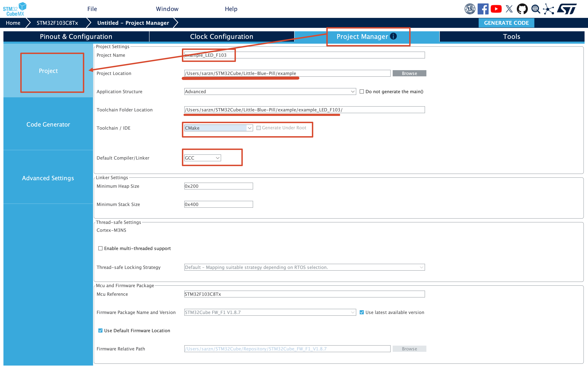
Task: Click the Thread-safe Settings group title
Action: pos(118,222)
